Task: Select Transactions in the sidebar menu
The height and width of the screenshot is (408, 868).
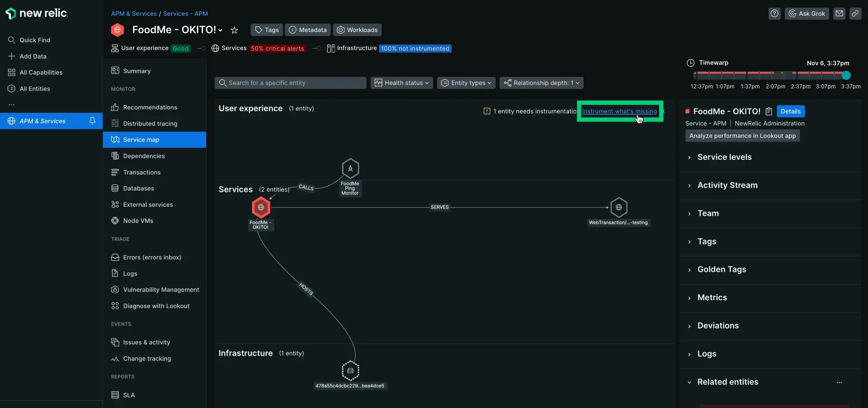Action: click(x=142, y=172)
